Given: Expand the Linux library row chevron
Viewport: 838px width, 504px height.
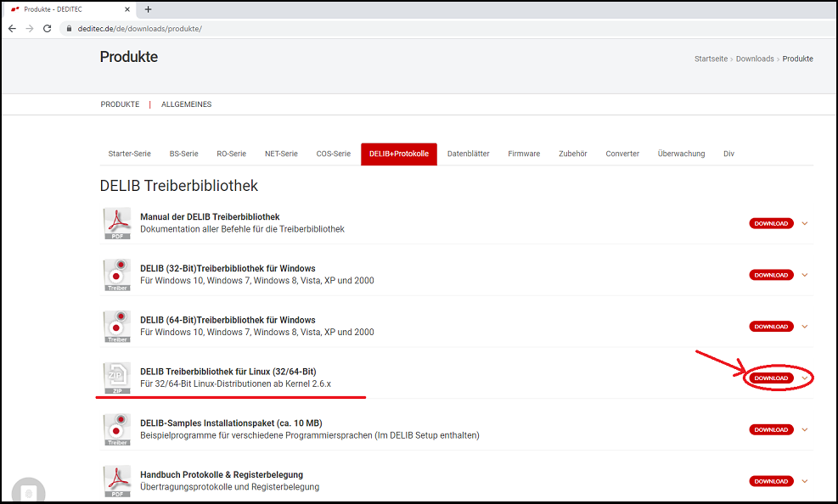Looking at the screenshot, I should [x=805, y=378].
